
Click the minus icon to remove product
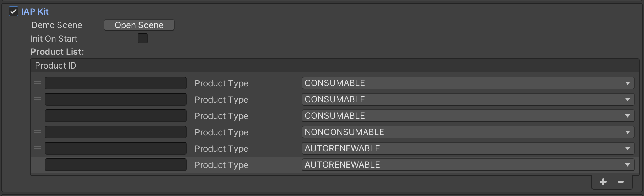[x=621, y=182]
